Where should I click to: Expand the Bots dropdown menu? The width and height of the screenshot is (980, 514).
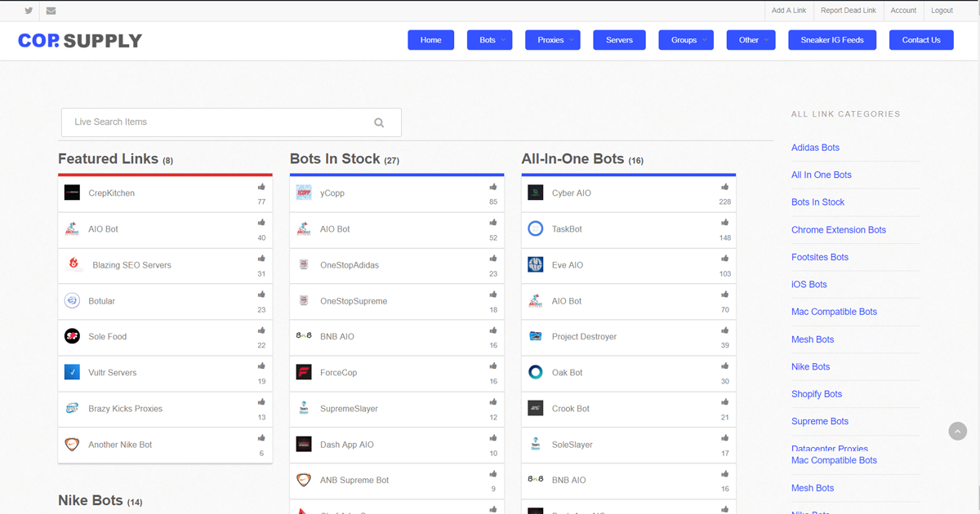[490, 40]
